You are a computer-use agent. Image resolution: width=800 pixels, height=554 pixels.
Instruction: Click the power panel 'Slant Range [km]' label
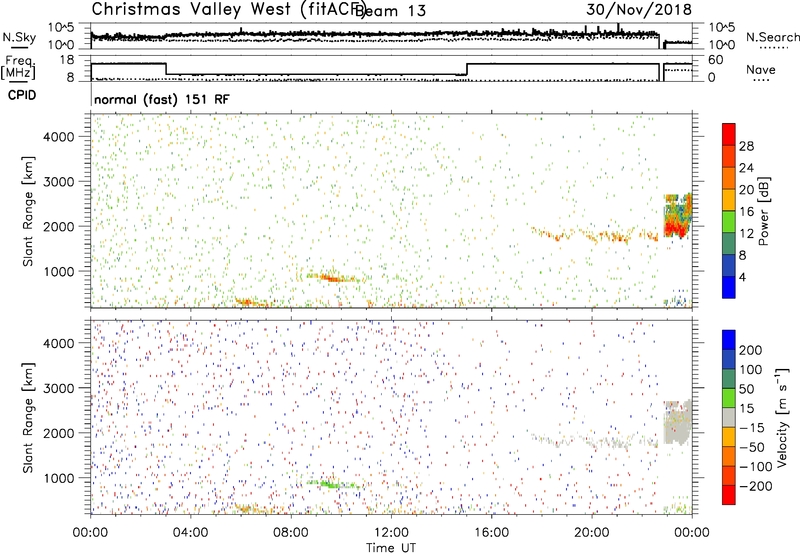28,211
